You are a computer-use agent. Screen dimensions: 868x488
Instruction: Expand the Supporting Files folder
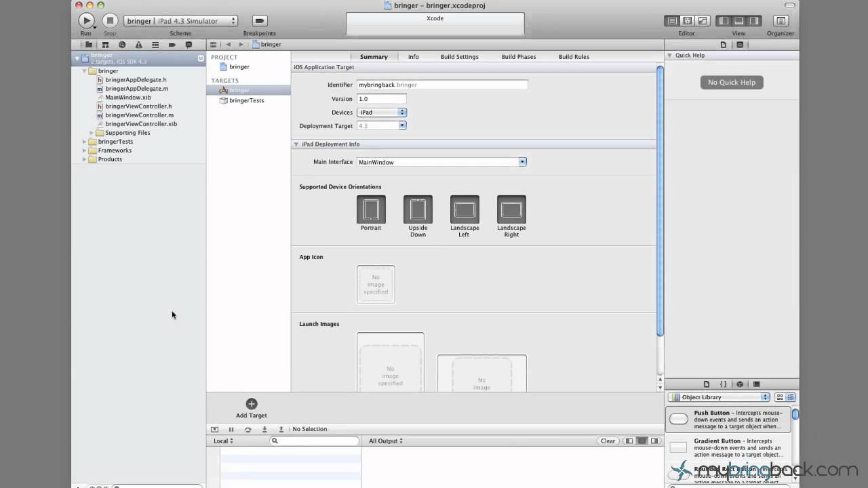pos(92,133)
